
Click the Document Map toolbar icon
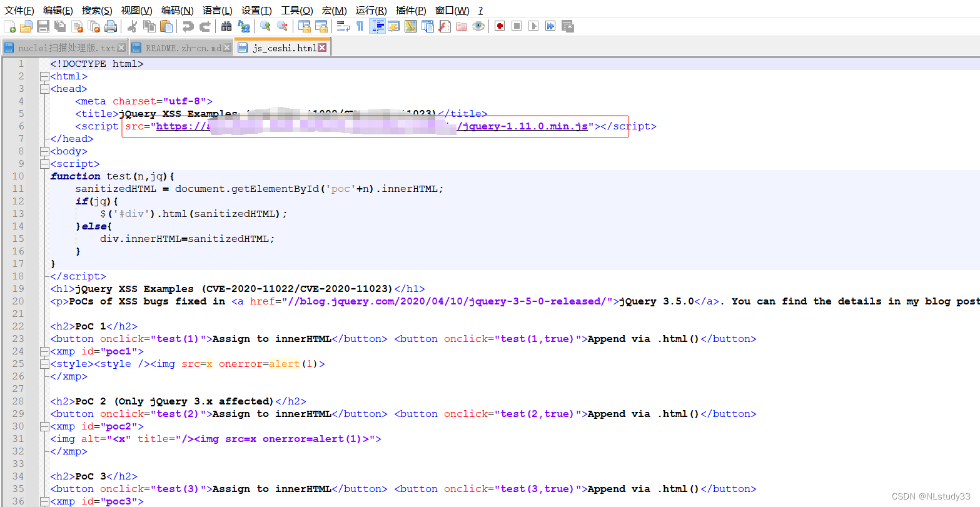pos(410,26)
